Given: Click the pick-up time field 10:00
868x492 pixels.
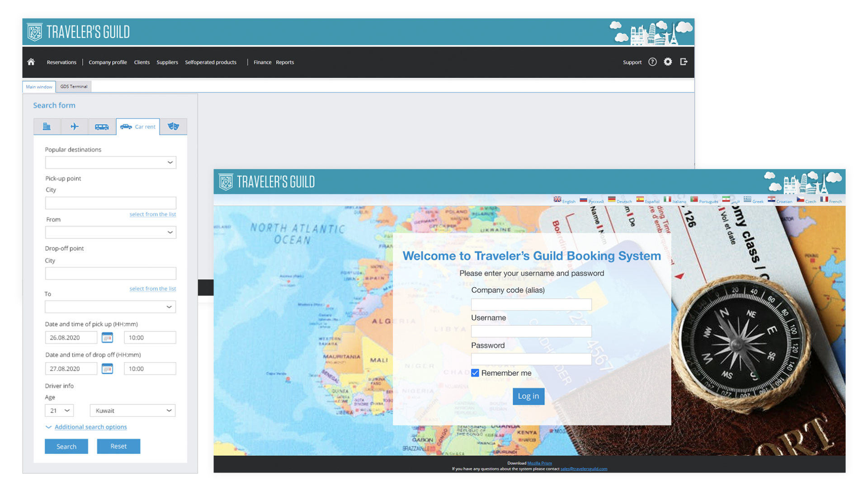Looking at the screenshot, I should (150, 337).
